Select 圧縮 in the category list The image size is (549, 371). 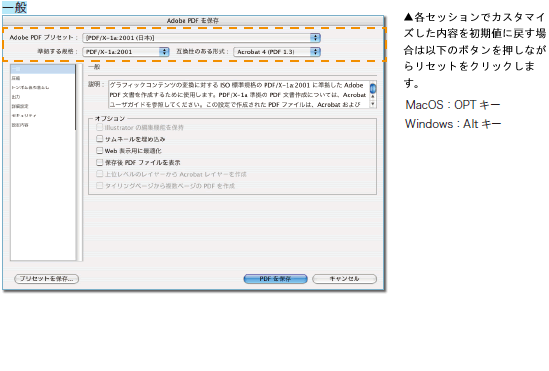coord(16,78)
